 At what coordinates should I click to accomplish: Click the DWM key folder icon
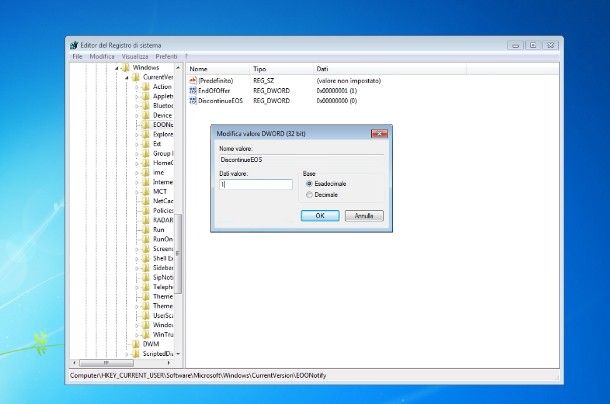(136, 344)
